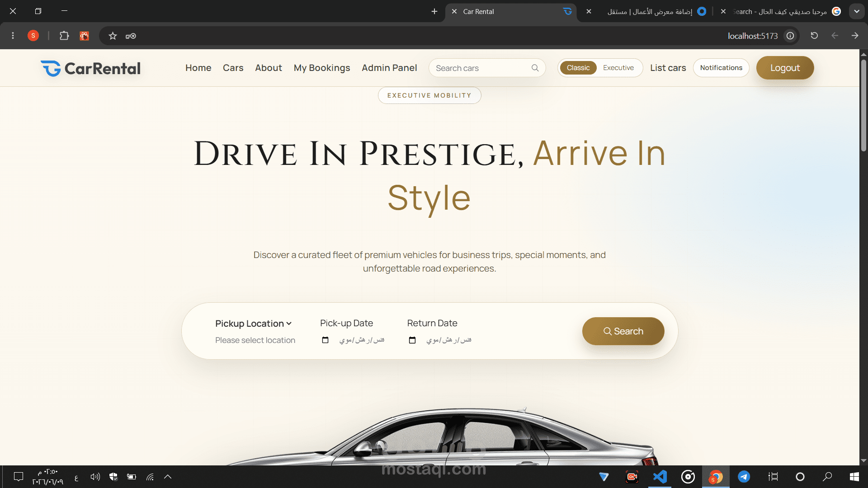Click the network Wi-Fi tray icon
The image size is (868, 488).
[150, 477]
